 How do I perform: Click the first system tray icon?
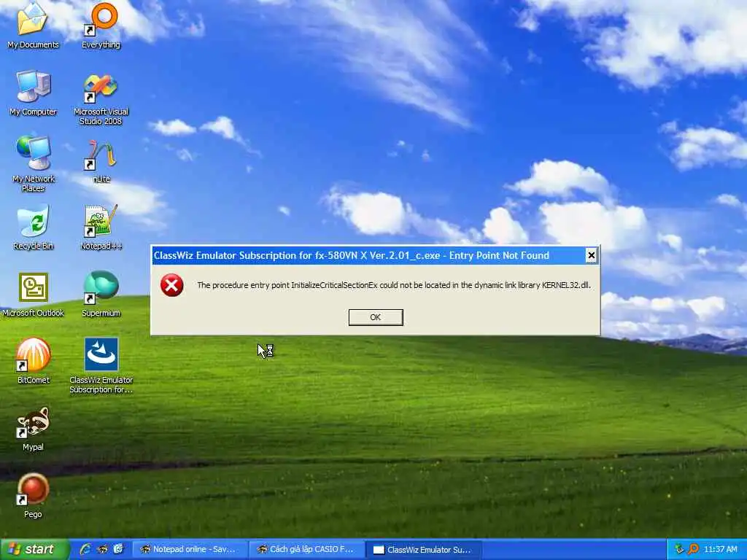[679, 550]
